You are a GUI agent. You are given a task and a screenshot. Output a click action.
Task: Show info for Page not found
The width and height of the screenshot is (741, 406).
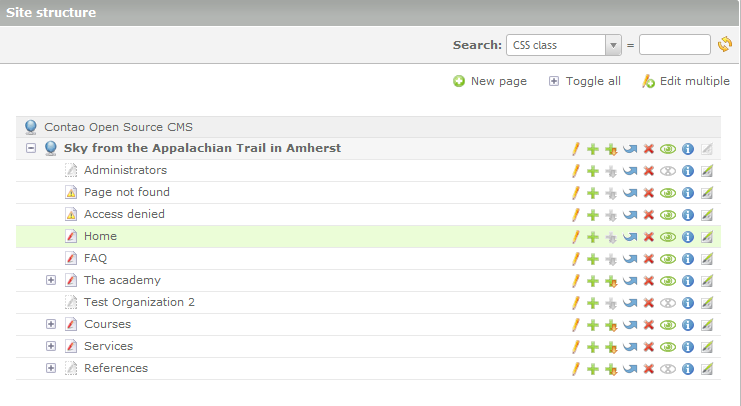[688, 193]
